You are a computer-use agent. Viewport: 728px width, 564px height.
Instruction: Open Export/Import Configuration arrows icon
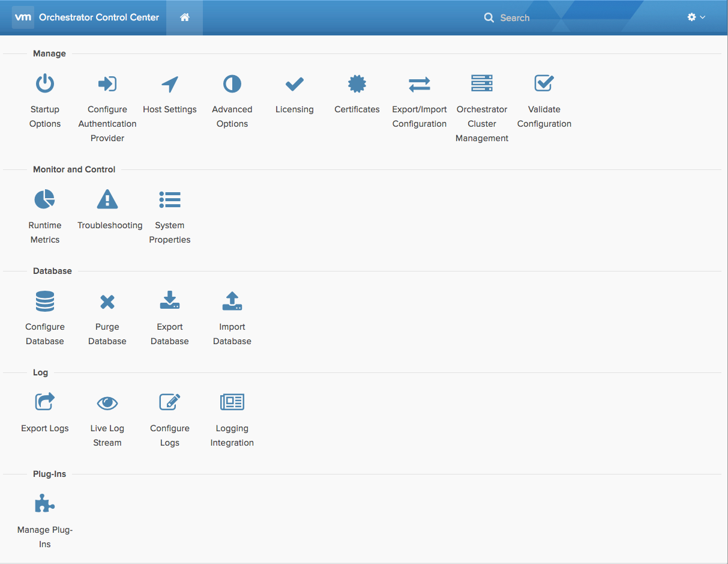click(x=420, y=83)
